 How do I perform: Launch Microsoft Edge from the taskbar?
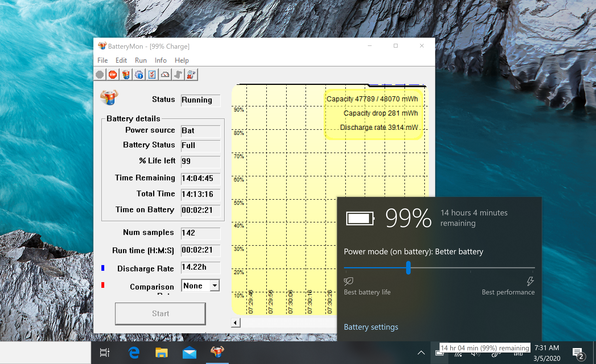point(134,352)
